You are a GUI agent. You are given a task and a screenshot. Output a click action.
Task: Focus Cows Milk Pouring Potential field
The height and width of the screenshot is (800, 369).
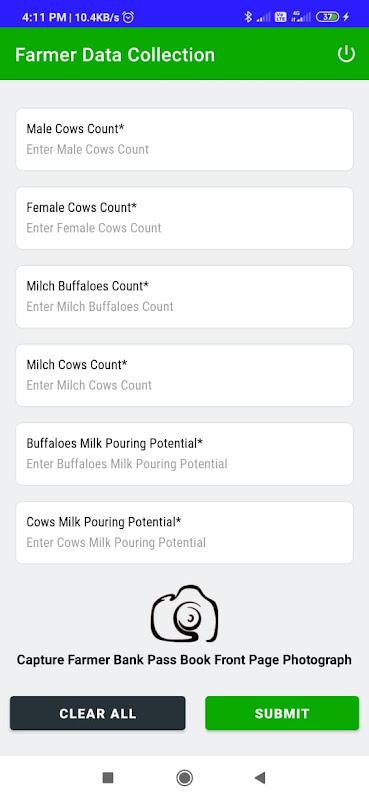point(184,532)
